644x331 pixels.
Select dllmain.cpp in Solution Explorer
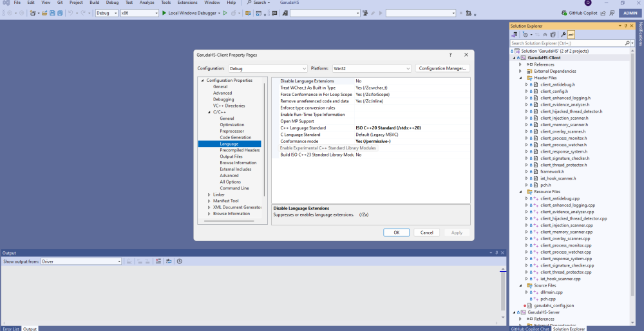click(x=551, y=292)
